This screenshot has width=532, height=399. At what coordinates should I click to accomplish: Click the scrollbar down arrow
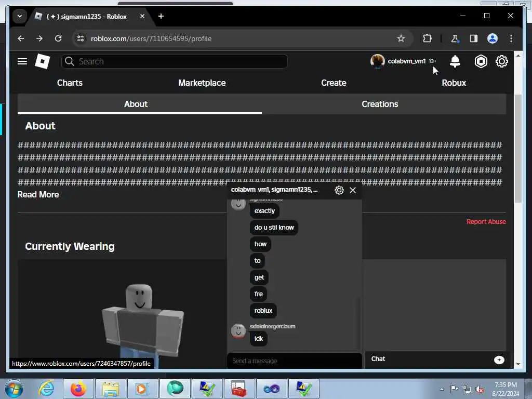pyautogui.click(x=518, y=364)
